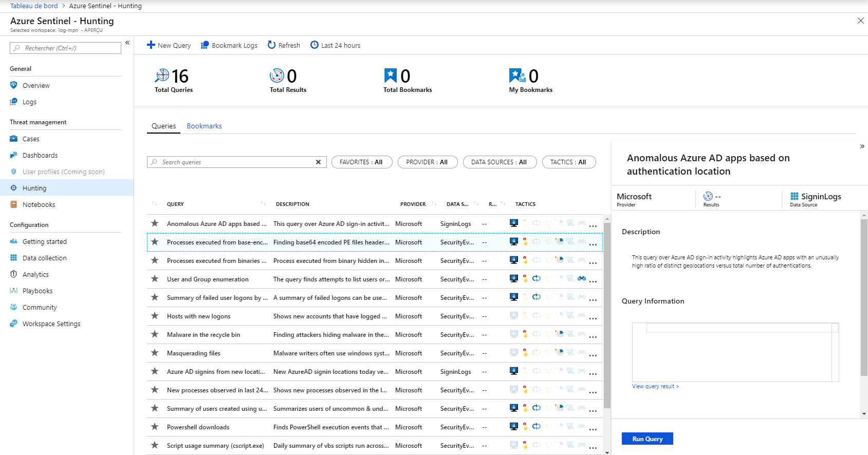Sort by the QUERY column header

175,204
